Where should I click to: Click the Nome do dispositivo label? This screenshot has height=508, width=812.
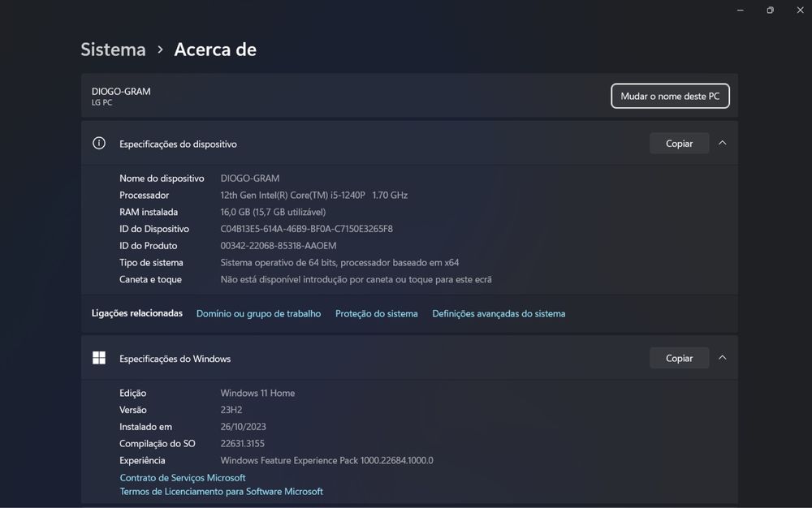click(x=162, y=179)
